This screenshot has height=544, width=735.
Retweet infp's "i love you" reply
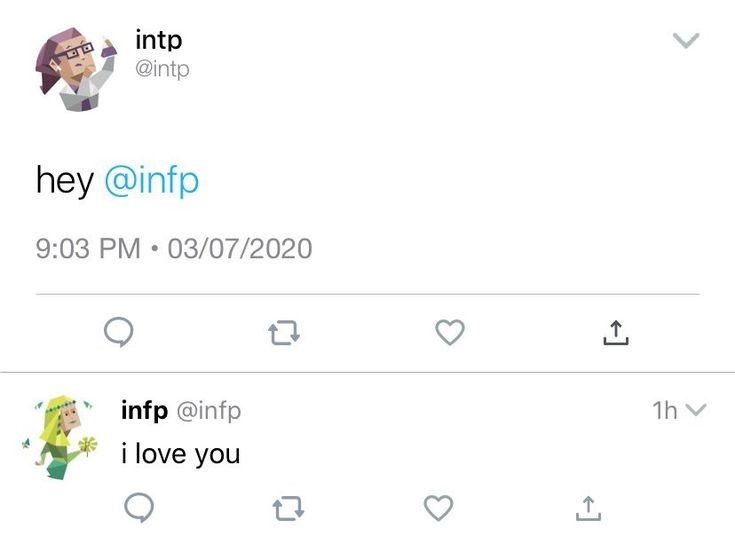(x=288, y=509)
